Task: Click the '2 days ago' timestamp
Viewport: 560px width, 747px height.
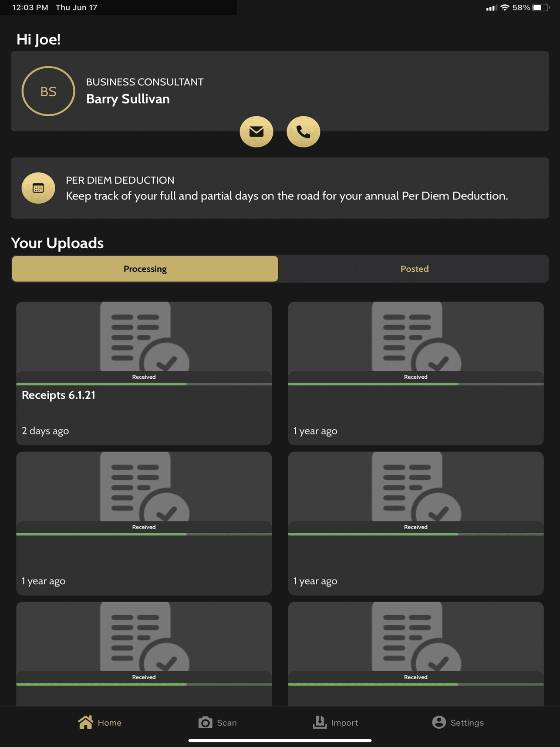Action: (45, 431)
